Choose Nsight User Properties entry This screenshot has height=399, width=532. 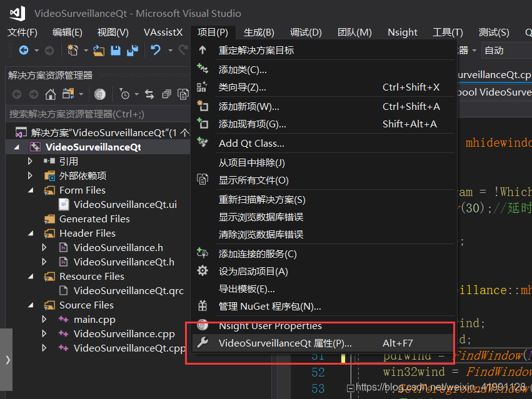pyautogui.click(x=324, y=326)
